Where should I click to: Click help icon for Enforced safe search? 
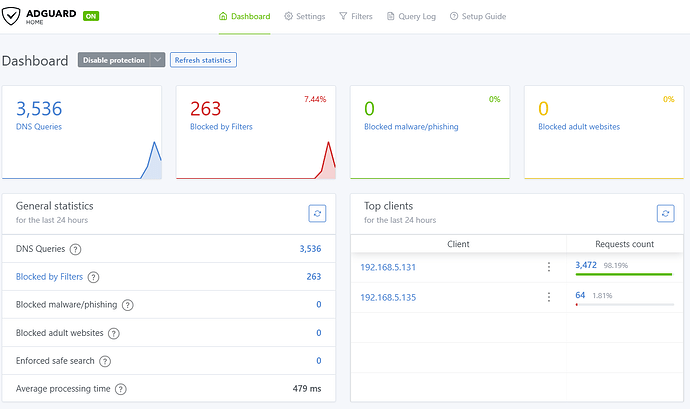click(x=106, y=361)
